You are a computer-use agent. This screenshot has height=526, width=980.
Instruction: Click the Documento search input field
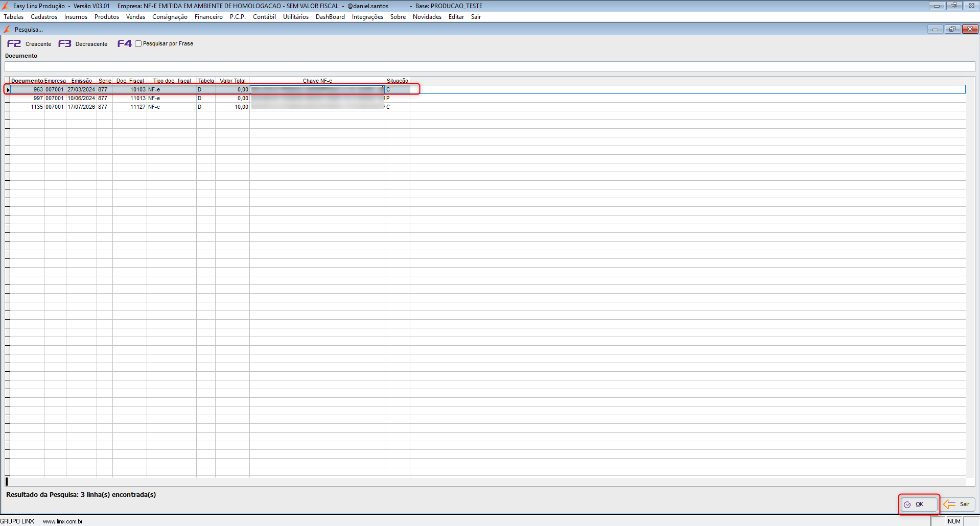coord(489,66)
